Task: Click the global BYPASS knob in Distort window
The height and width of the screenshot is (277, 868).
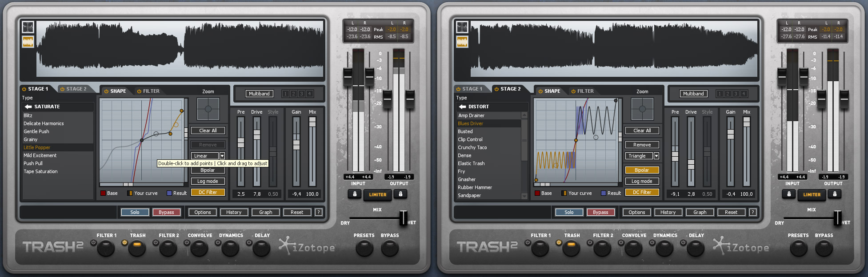Action: point(824,249)
